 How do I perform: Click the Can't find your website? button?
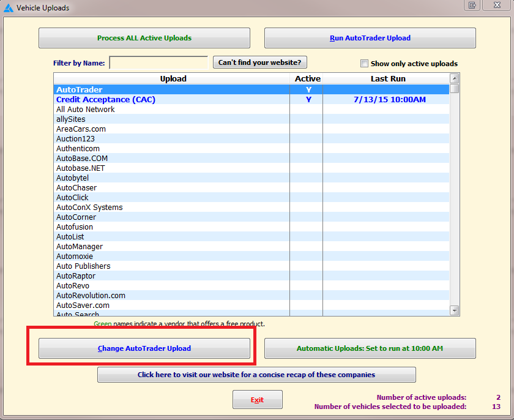point(260,62)
